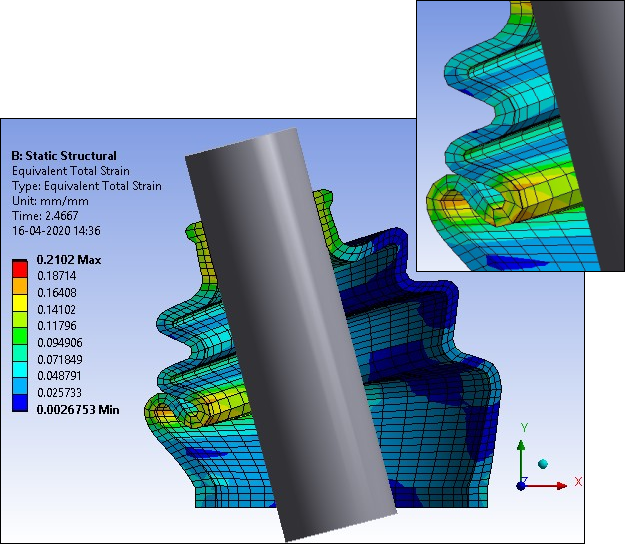Click the Y axis arrow of the triad

click(x=521, y=458)
